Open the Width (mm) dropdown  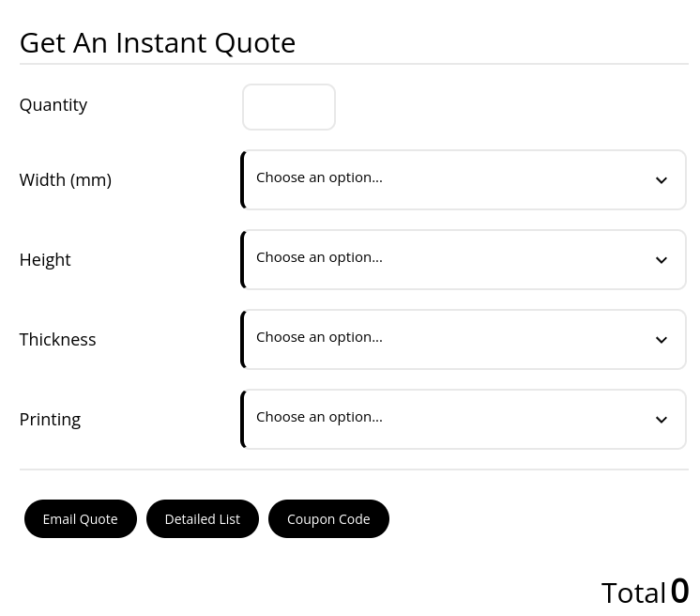[x=463, y=180]
